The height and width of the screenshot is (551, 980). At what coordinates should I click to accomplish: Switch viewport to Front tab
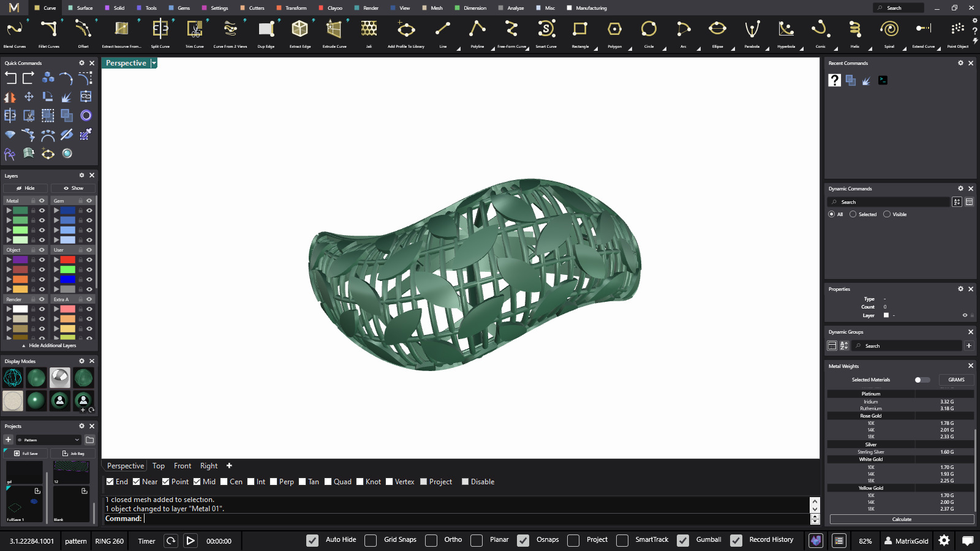point(183,466)
